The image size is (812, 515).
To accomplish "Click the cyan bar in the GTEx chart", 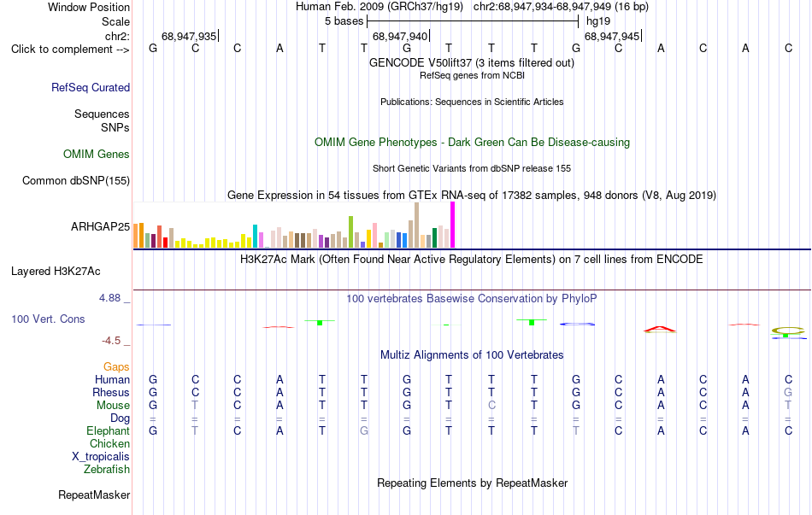I will point(255,237).
